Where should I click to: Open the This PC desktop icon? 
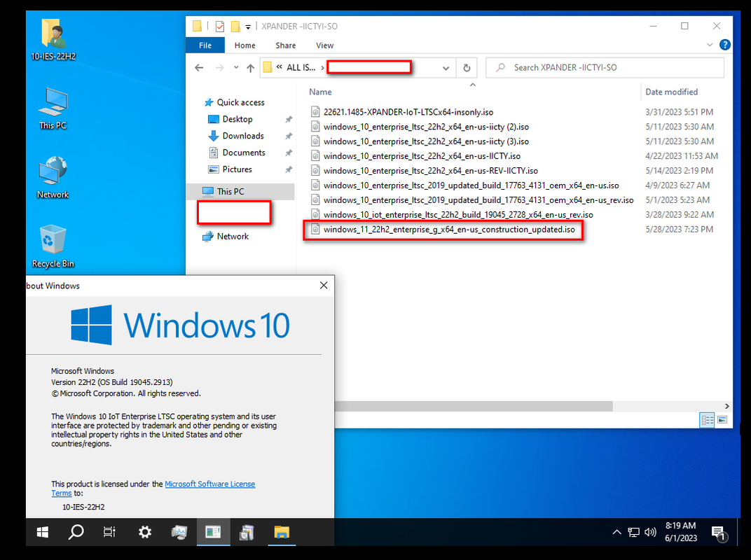[53, 108]
